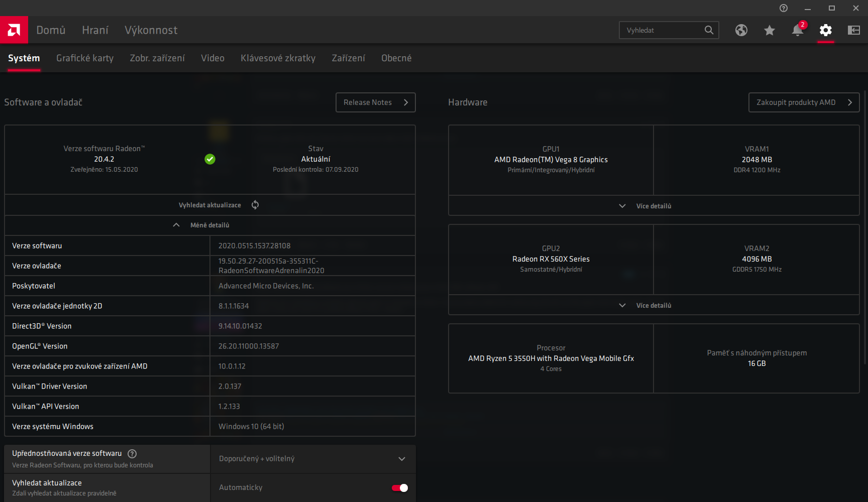868x502 pixels.
Task: Click Zakoupit produkty AMD button
Action: [804, 102]
